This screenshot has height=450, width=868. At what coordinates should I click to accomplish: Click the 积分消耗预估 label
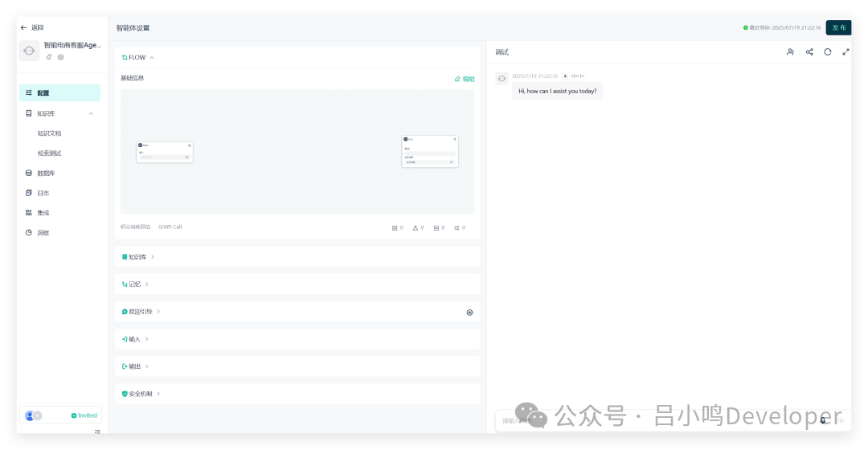click(x=136, y=227)
